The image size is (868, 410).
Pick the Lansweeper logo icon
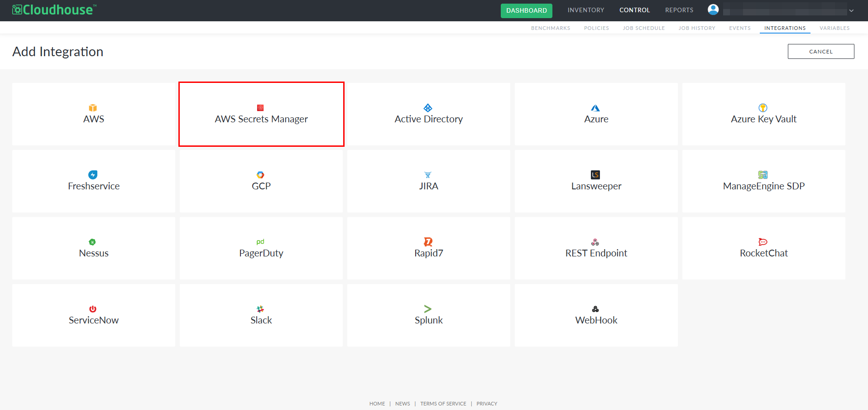click(595, 175)
